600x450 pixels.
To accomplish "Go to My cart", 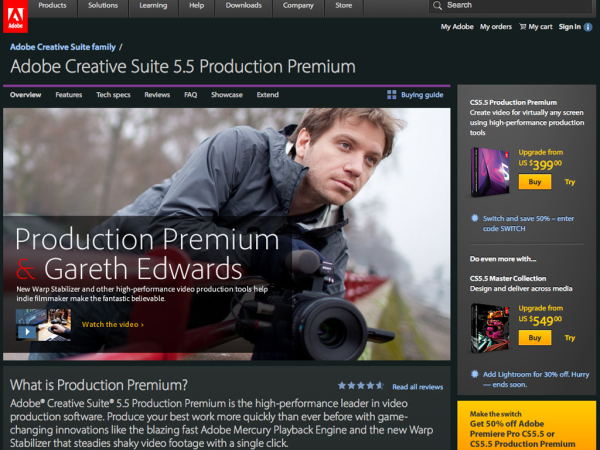I will pyautogui.click(x=540, y=27).
